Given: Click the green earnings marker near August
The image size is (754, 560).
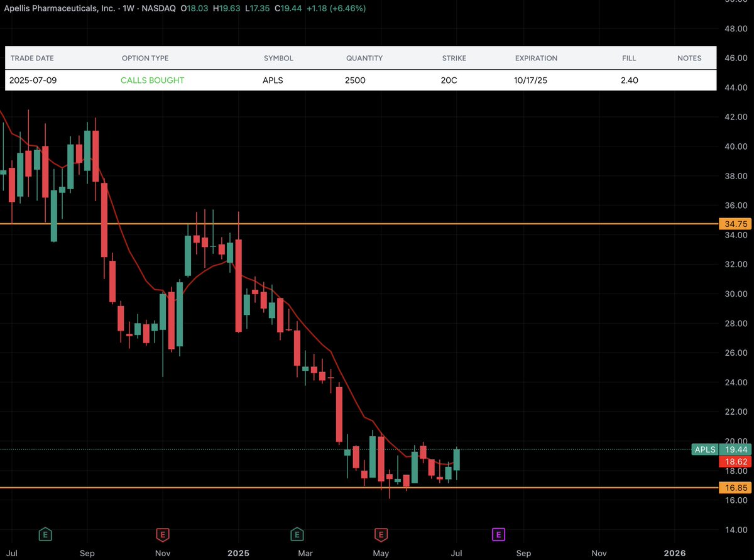Looking at the screenshot, I should tap(45, 534).
